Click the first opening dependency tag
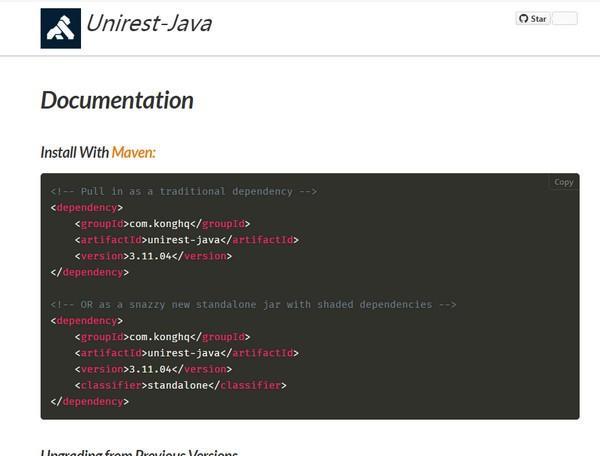 tap(87, 208)
